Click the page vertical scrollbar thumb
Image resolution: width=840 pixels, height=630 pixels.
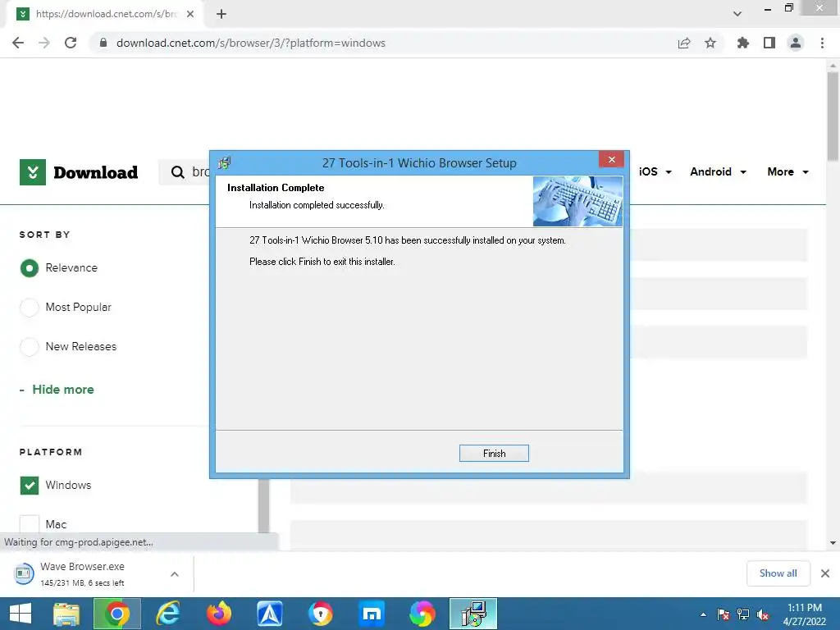(x=833, y=116)
